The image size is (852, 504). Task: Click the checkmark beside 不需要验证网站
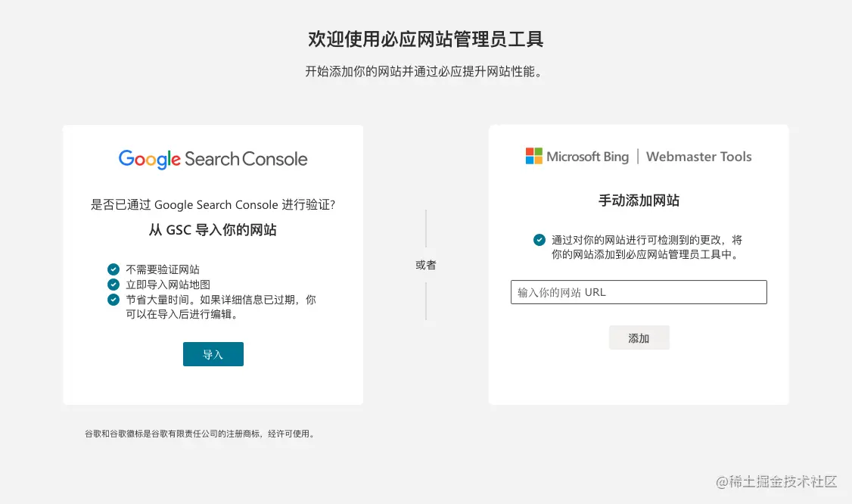coord(113,269)
